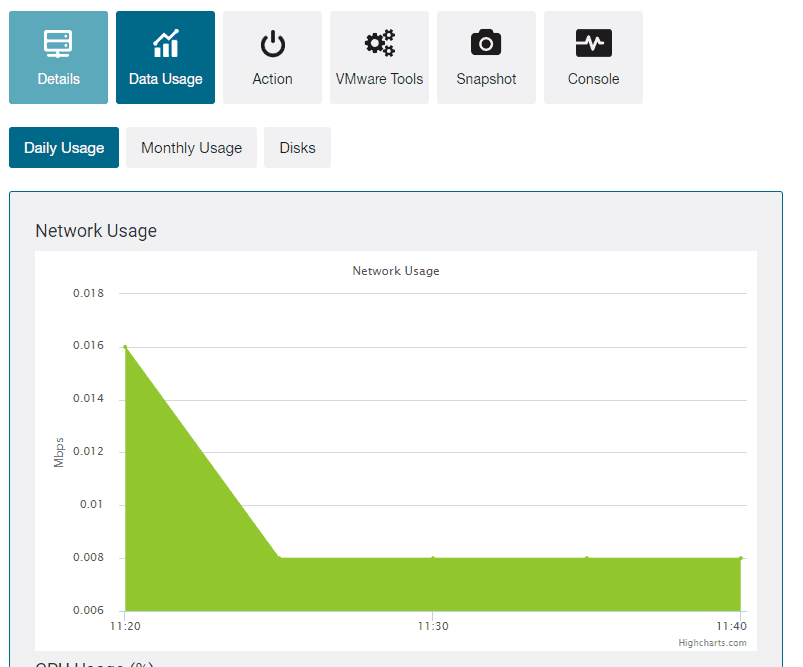This screenshot has height=667, width=803.
Task: Switch to the Monthly Usage tab
Action: pyautogui.click(x=192, y=148)
